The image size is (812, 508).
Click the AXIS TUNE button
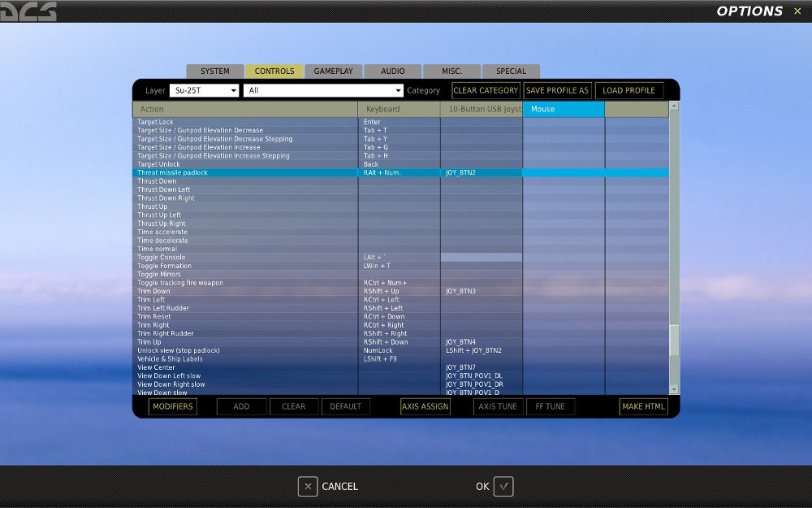click(498, 406)
